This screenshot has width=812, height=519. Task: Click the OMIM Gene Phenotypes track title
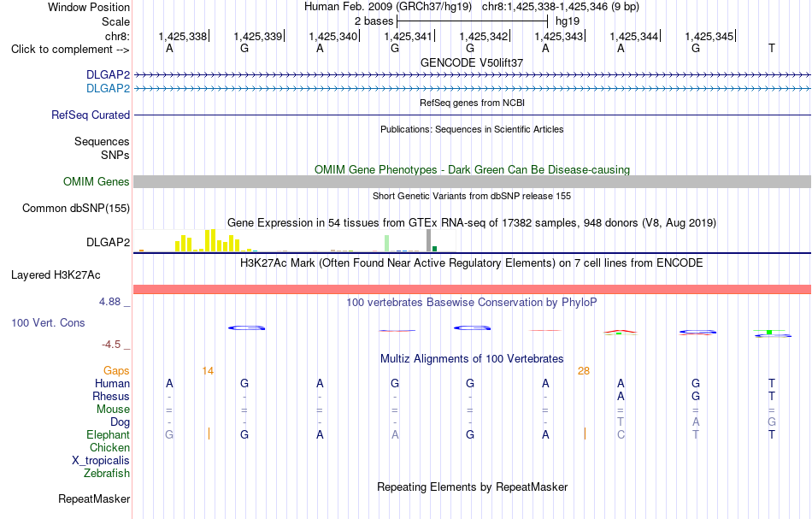472,169
